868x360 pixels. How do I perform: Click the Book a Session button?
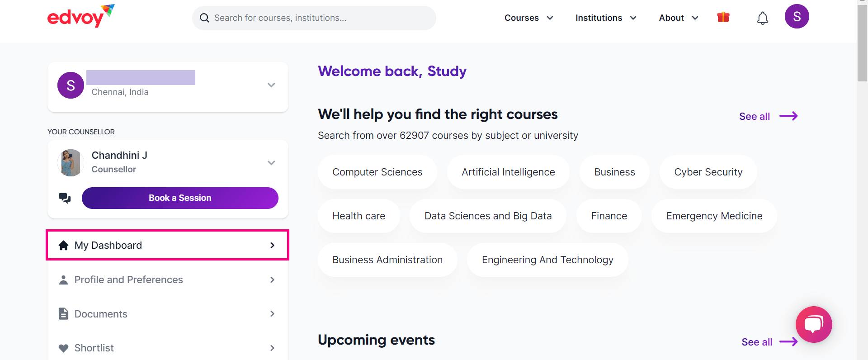180,198
